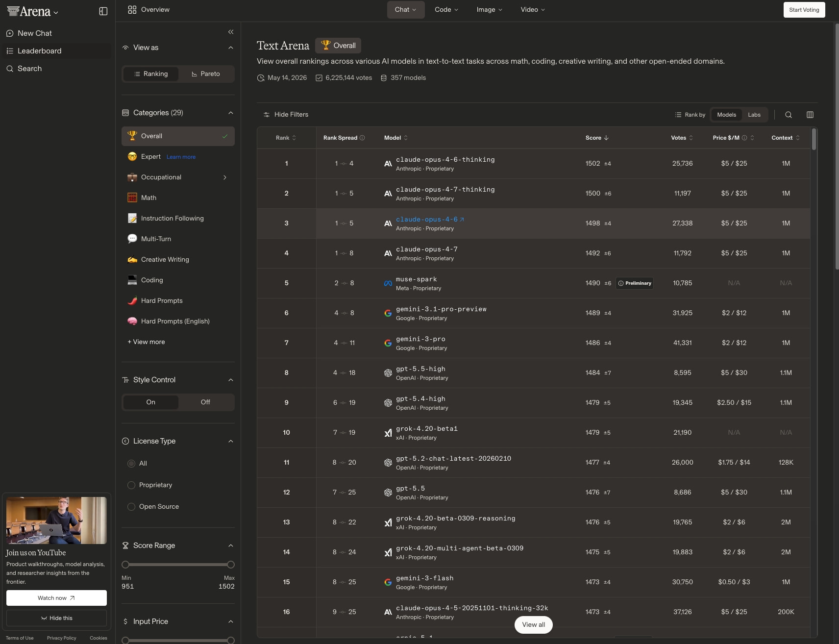Collapse the View as section
This screenshot has width=839, height=644.
tap(231, 48)
